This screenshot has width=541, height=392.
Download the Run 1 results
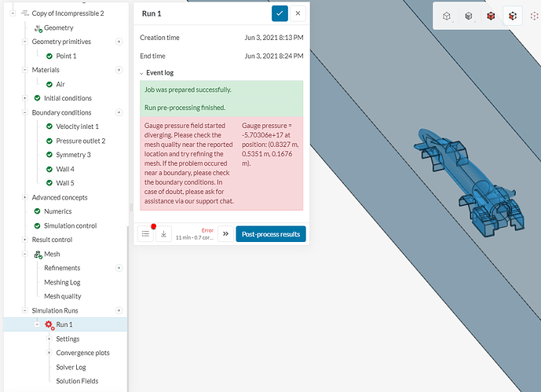click(x=163, y=233)
